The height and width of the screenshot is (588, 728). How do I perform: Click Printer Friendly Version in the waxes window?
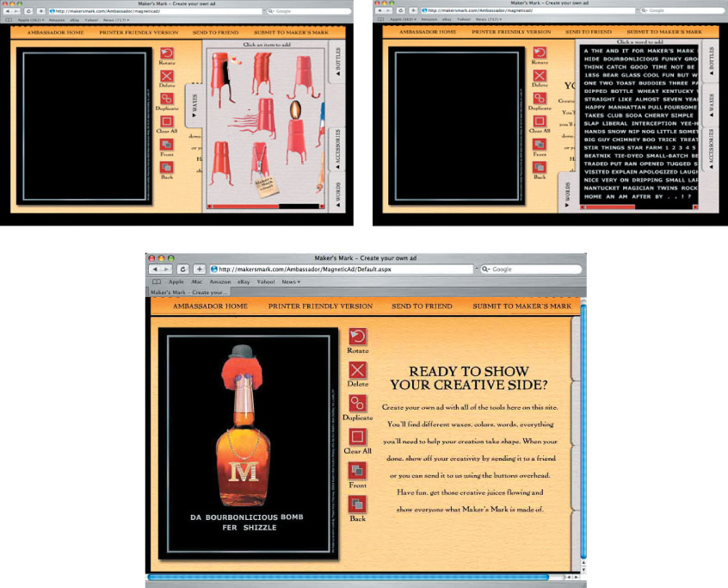[x=139, y=33]
